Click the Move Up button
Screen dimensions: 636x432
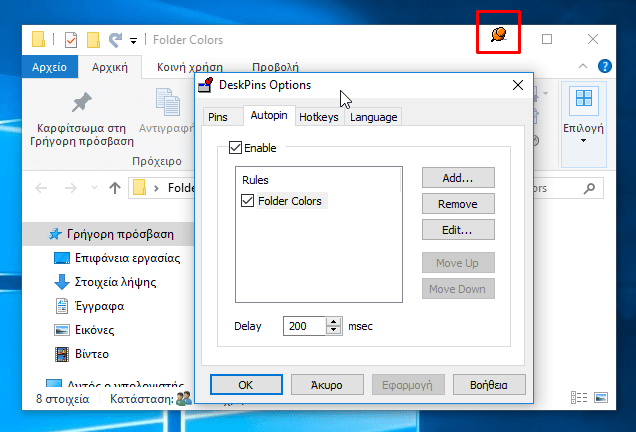(x=458, y=263)
